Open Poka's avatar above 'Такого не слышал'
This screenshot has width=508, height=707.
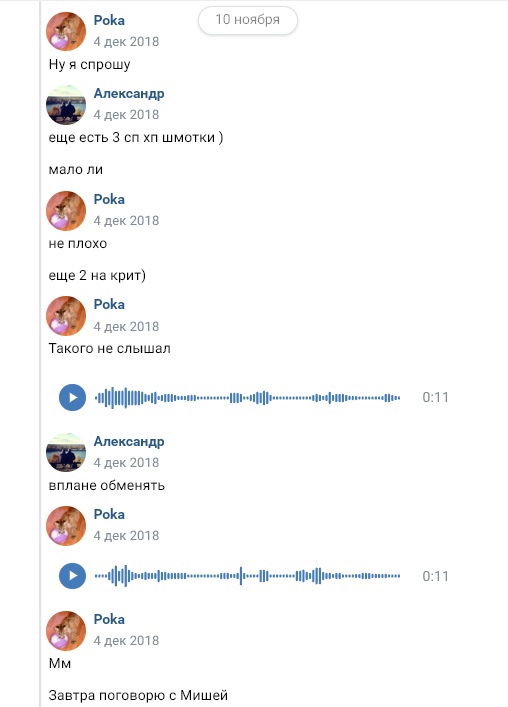point(66,316)
